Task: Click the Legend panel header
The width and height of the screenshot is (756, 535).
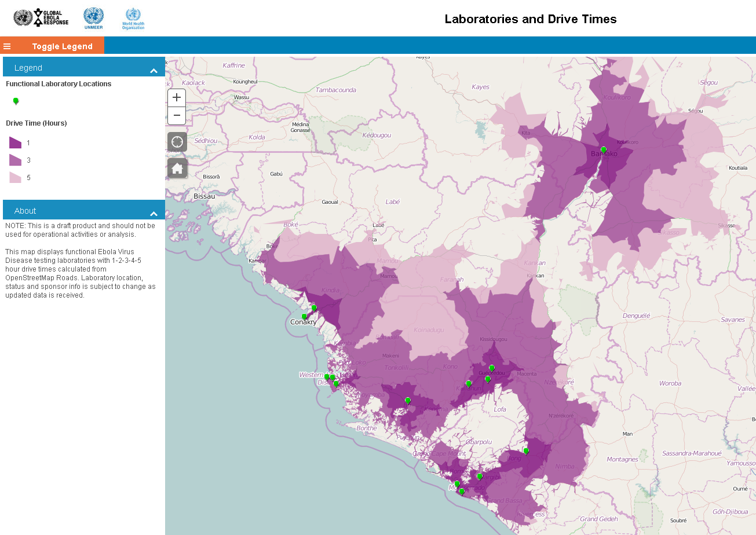Action: 28,68
